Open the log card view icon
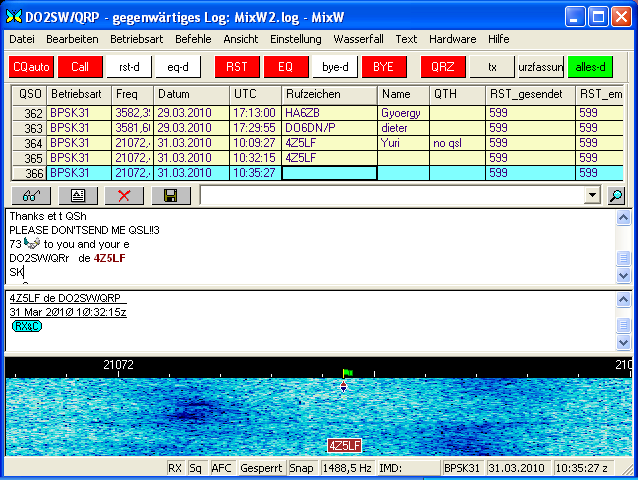639x481 pixels. pos(78,196)
